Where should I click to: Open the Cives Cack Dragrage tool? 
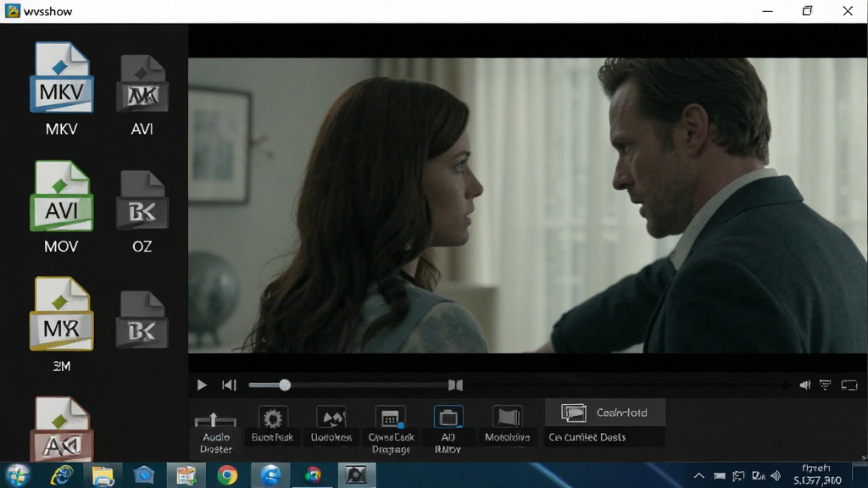click(391, 430)
